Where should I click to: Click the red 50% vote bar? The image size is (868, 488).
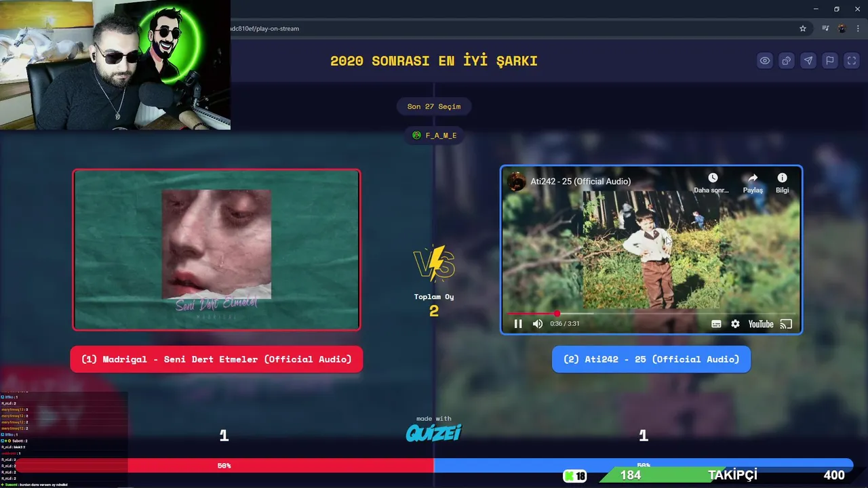tap(224, 466)
